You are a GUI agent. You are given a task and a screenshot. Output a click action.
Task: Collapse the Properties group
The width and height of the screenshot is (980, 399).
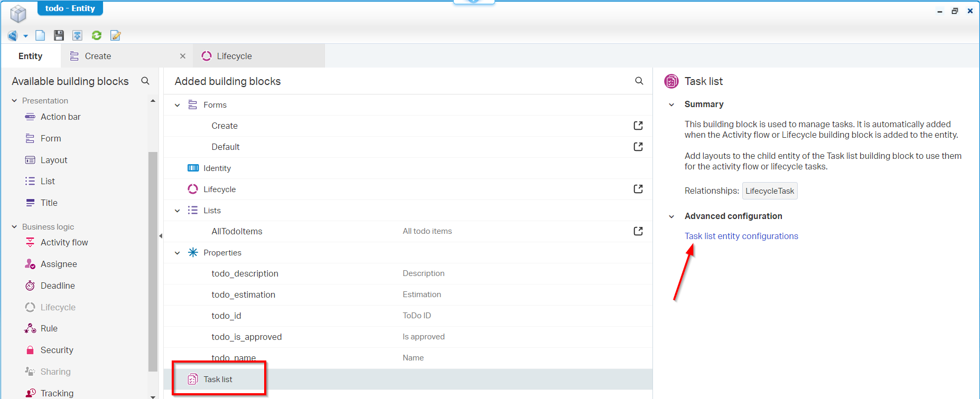coord(178,253)
